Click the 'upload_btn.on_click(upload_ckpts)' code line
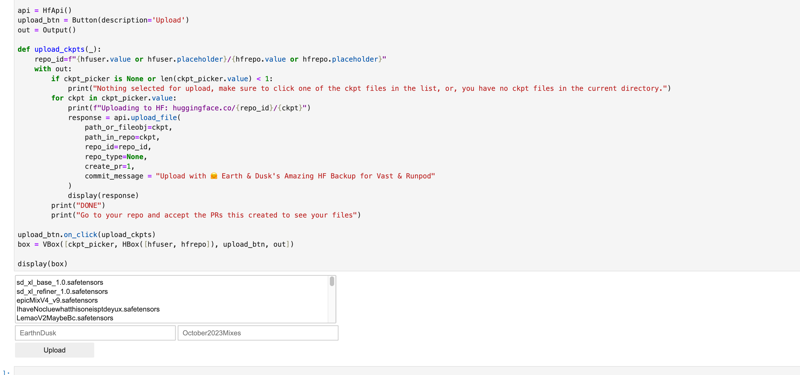Screen dimensions: 800x375 pos(87,235)
